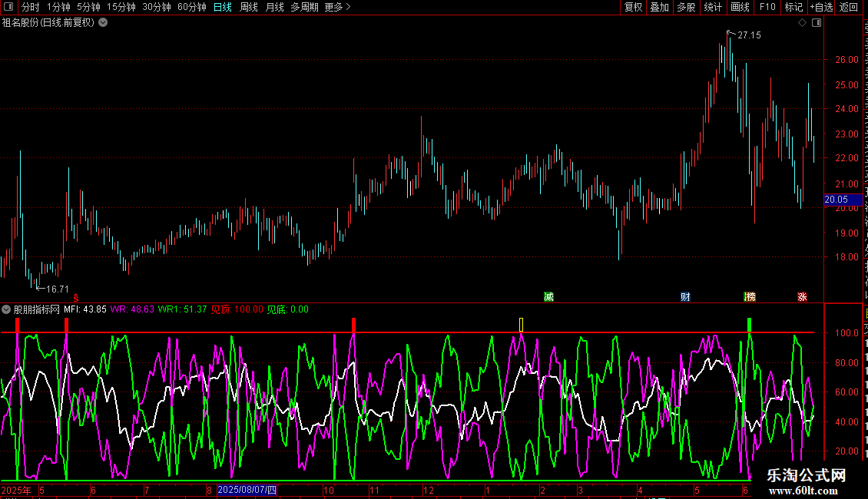Expand the 更多 periods menu
The height and width of the screenshot is (499, 868).
coord(338,7)
